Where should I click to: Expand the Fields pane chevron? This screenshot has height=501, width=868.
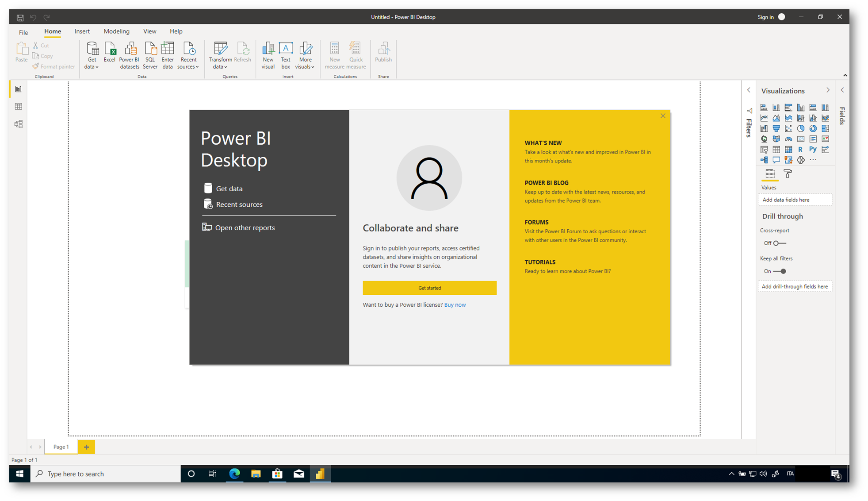click(842, 90)
